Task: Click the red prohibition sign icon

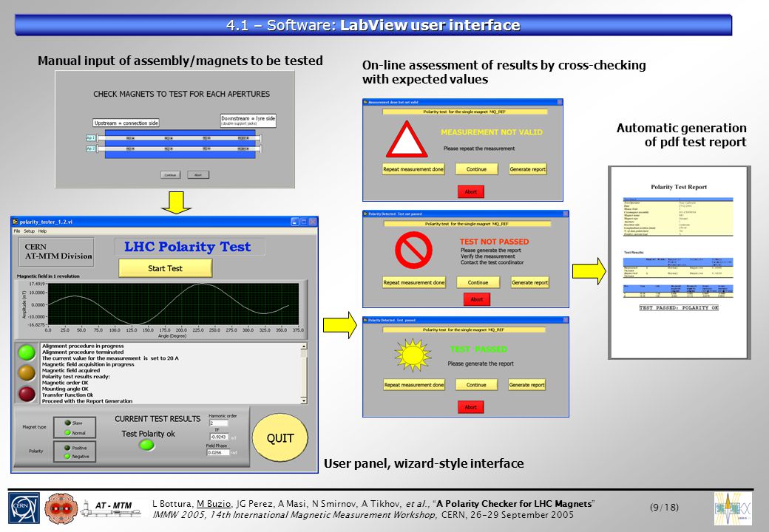Action: [x=413, y=250]
